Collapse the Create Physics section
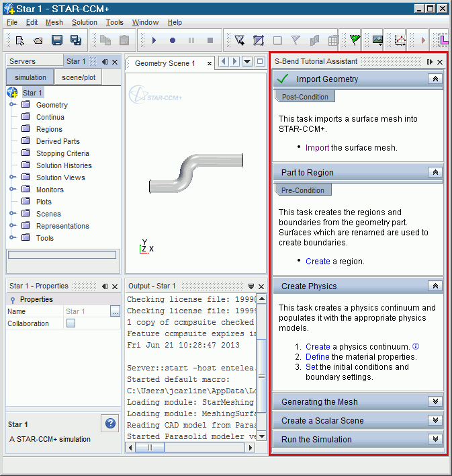452x476 pixels. tap(436, 286)
